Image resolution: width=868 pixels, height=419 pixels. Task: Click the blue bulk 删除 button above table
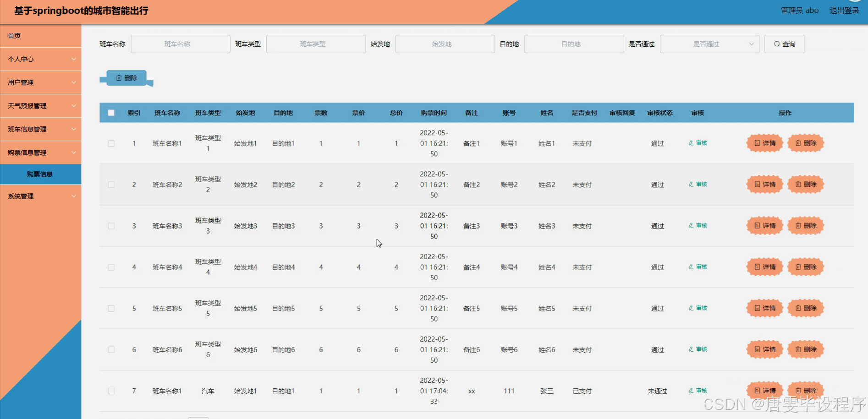pos(126,78)
